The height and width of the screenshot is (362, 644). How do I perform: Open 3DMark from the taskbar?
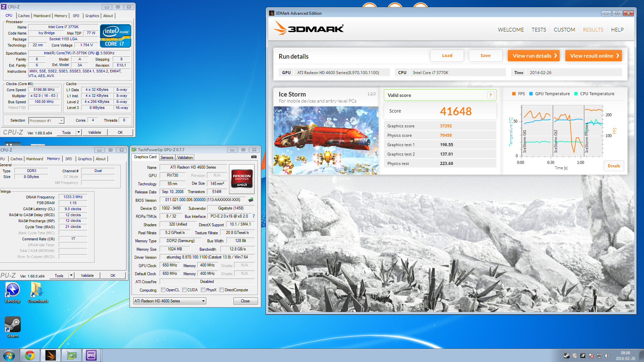[51, 355]
